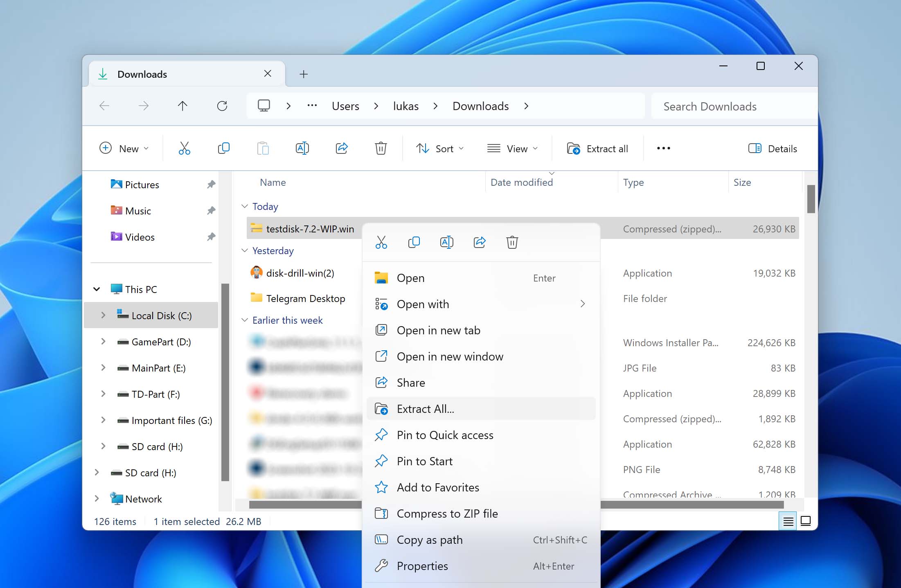Select Extract All from context menu
This screenshot has width=901, height=588.
point(426,409)
